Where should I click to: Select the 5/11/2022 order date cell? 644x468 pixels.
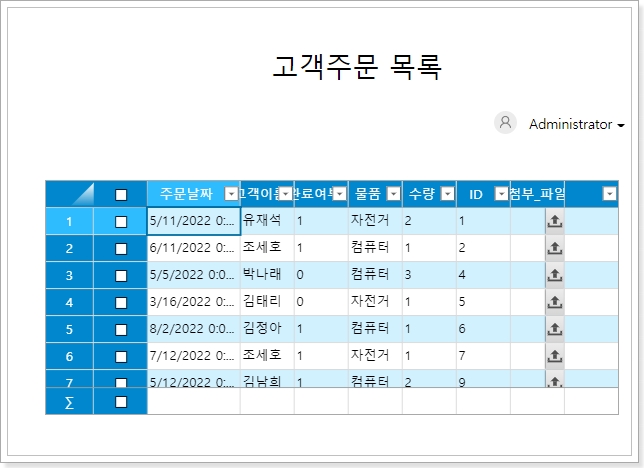click(192, 221)
